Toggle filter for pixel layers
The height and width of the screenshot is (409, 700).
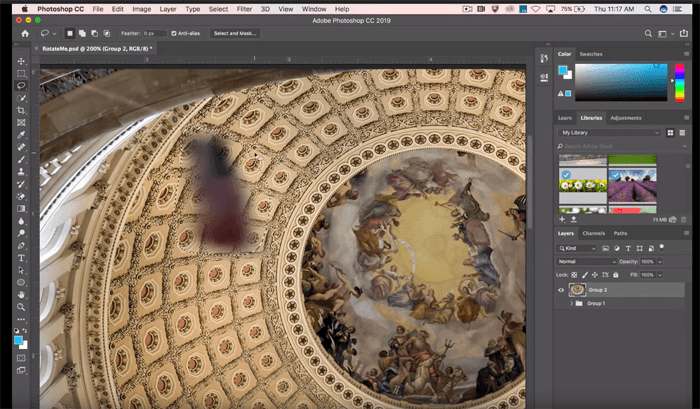pos(605,248)
